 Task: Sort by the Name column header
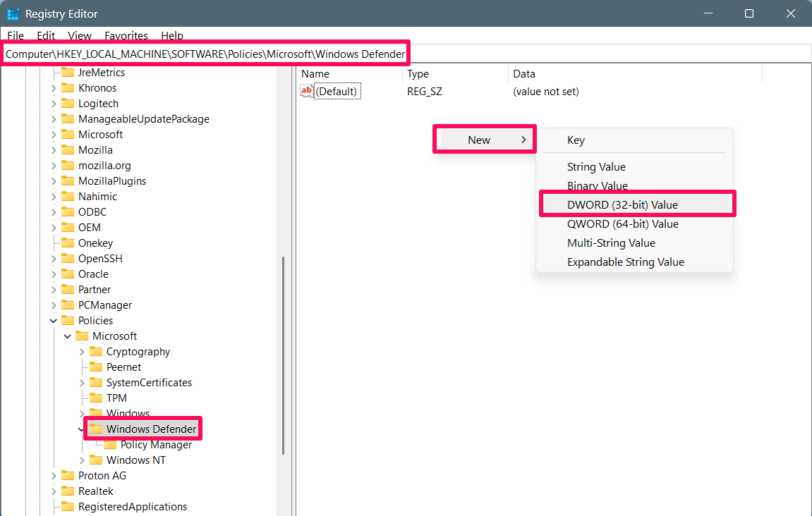[350, 74]
